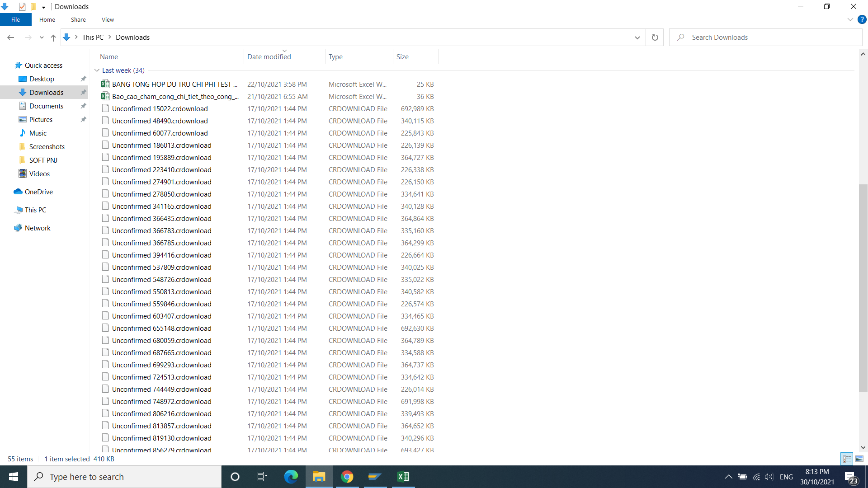
Task: Click the Properties quick access toolbar icon
Action: [22, 7]
